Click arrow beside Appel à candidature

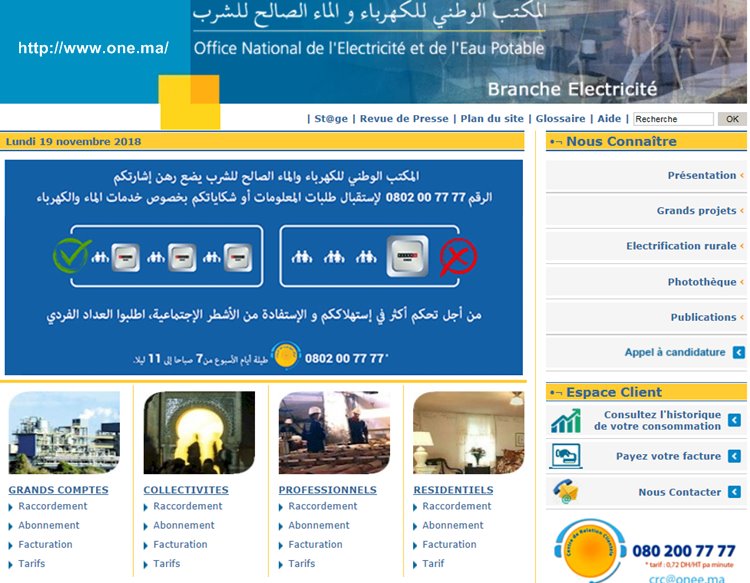(738, 352)
